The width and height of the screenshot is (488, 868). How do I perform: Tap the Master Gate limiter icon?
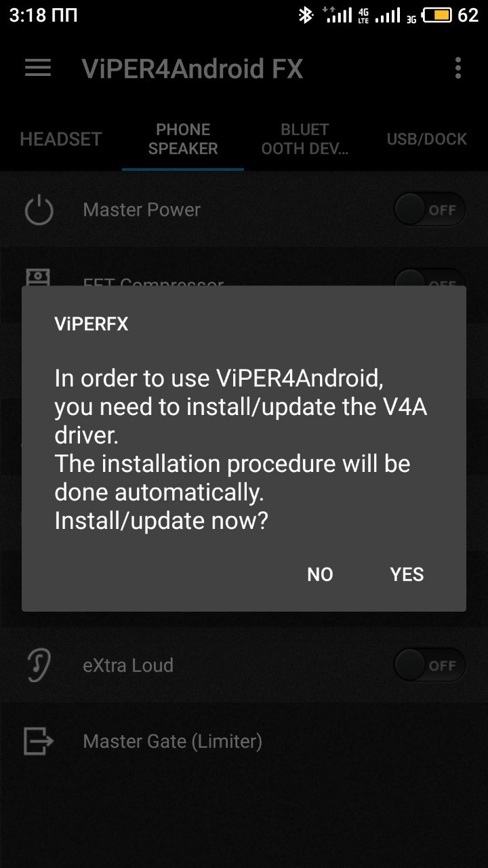[x=39, y=741]
